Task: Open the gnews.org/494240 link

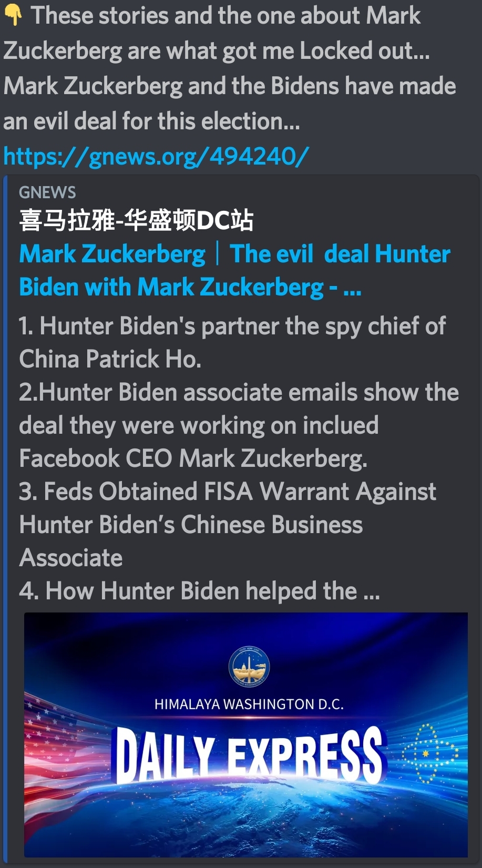Action: (156, 156)
